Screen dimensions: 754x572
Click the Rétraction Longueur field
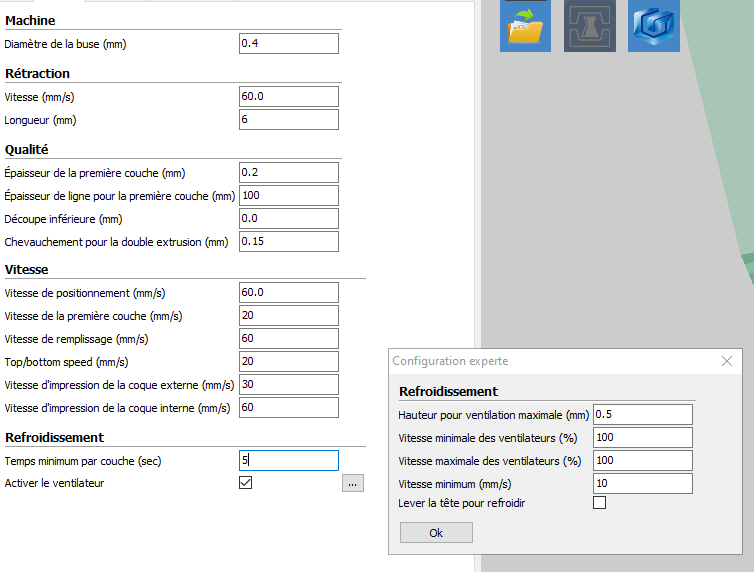click(x=289, y=119)
